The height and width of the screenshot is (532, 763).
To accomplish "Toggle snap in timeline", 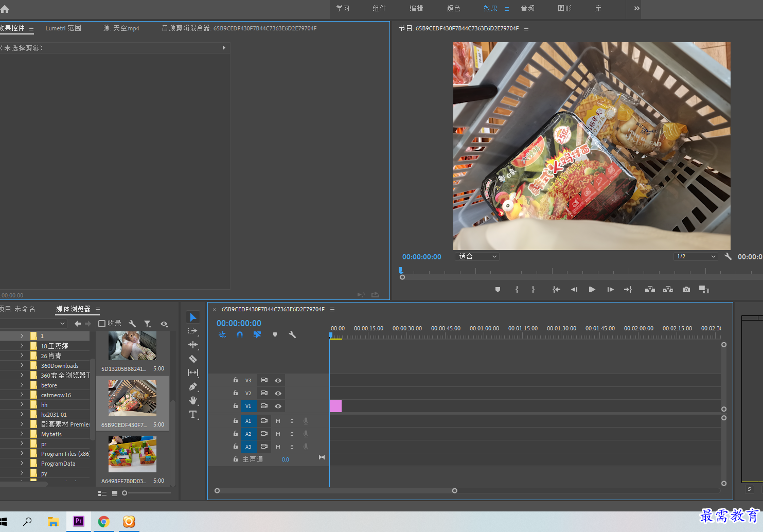I will click(x=240, y=334).
